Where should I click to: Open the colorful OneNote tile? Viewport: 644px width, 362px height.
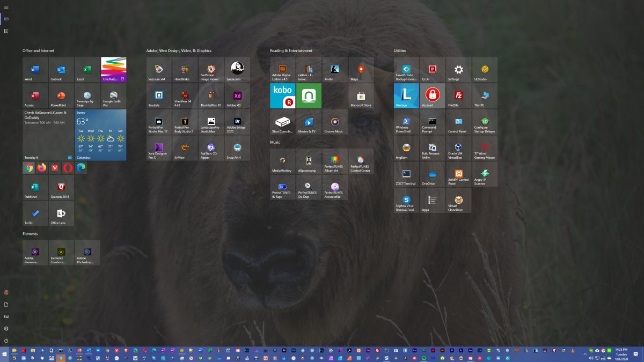[x=114, y=70]
